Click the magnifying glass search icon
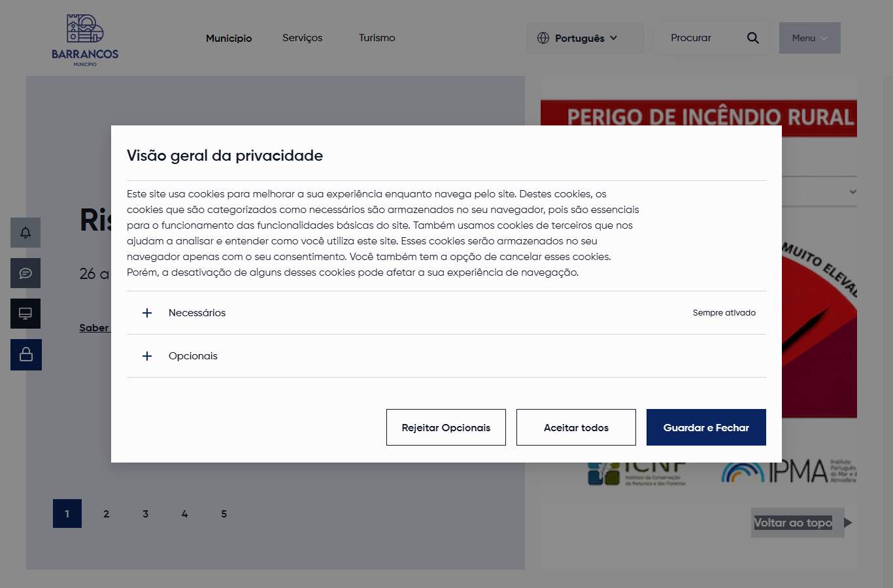This screenshot has width=893, height=588. click(753, 38)
